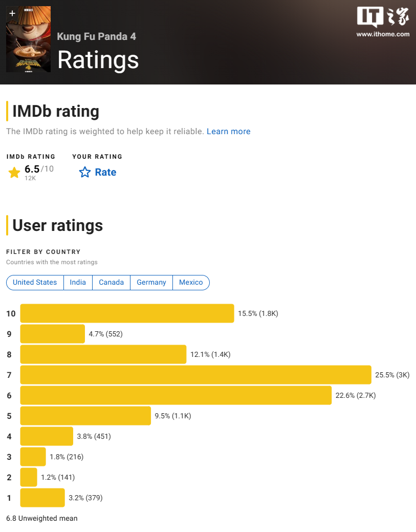Select the 1-star rating bar
The height and width of the screenshot is (532, 416).
(x=42, y=498)
